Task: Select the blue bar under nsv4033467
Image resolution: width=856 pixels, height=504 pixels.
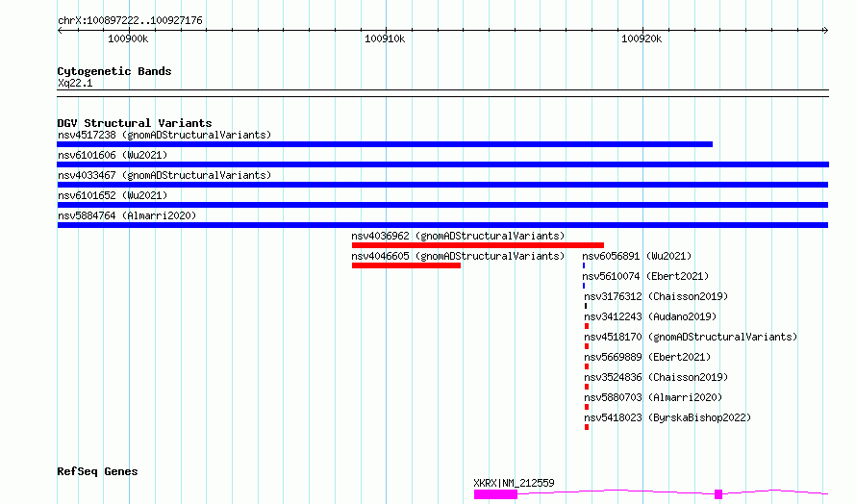Action: click(x=442, y=185)
